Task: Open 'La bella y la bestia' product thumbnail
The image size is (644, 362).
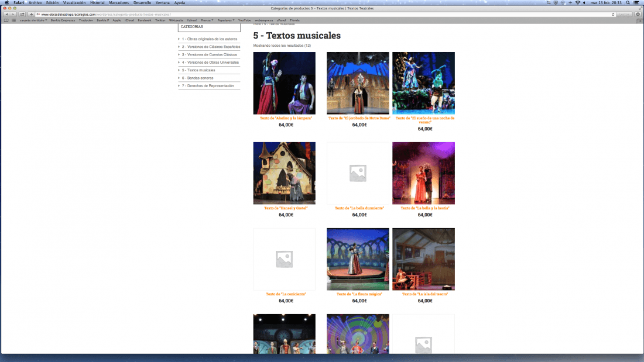Action: (x=423, y=173)
